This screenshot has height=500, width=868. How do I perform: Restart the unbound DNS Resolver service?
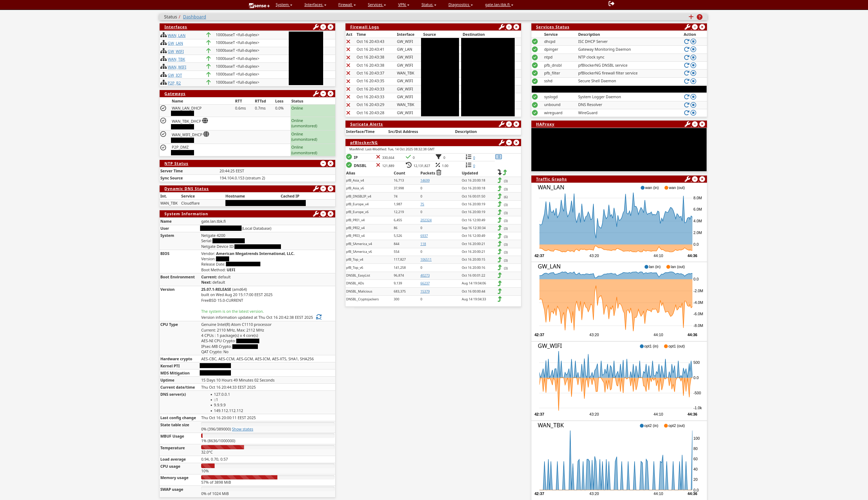686,105
